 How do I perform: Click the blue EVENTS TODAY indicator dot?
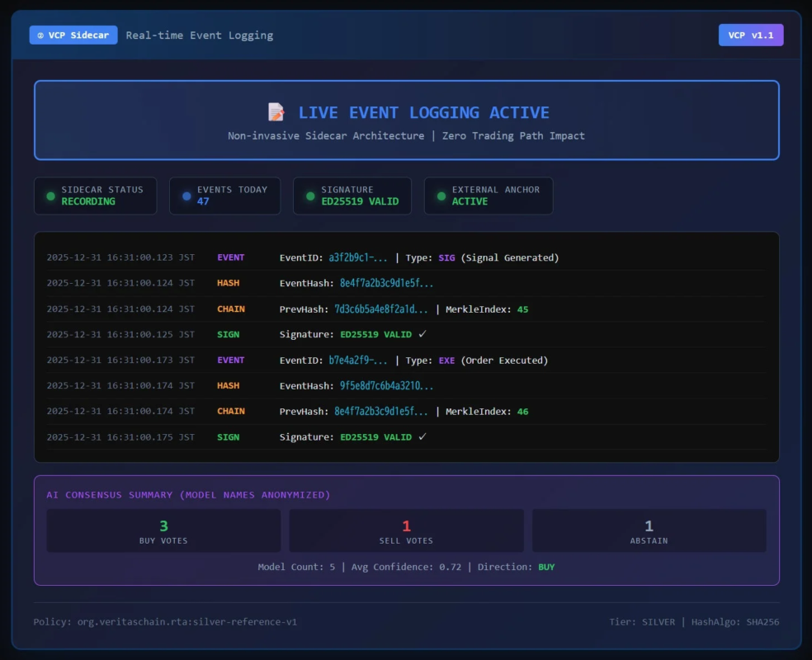click(x=186, y=196)
